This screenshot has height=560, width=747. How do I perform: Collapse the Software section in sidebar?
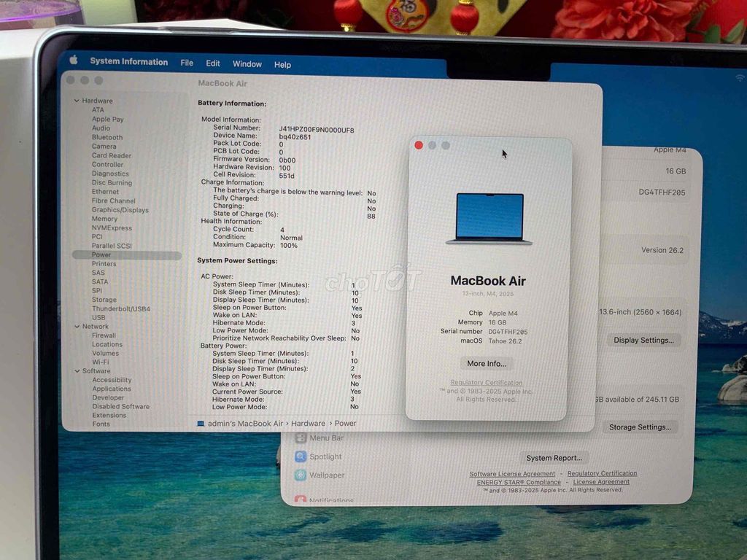pyautogui.click(x=77, y=371)
